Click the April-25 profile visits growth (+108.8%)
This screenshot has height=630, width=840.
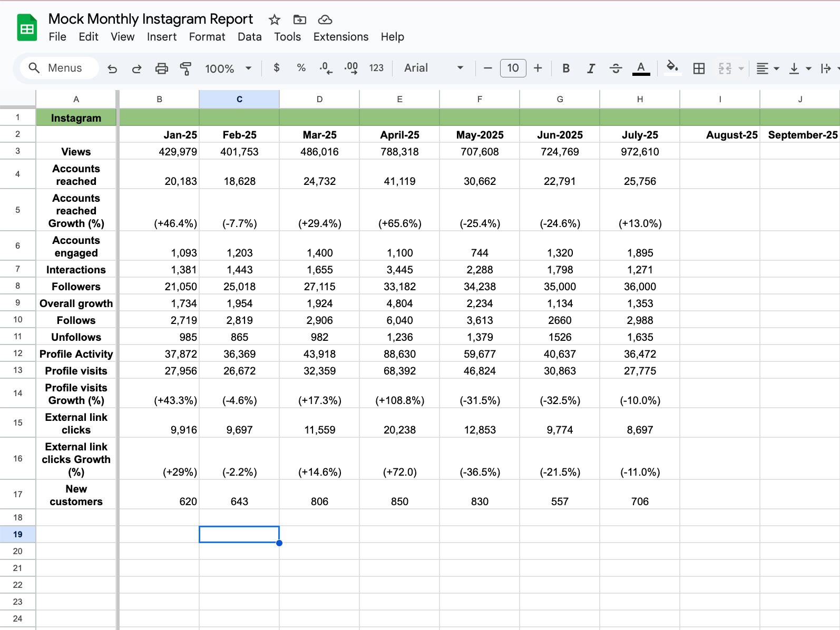399,393
